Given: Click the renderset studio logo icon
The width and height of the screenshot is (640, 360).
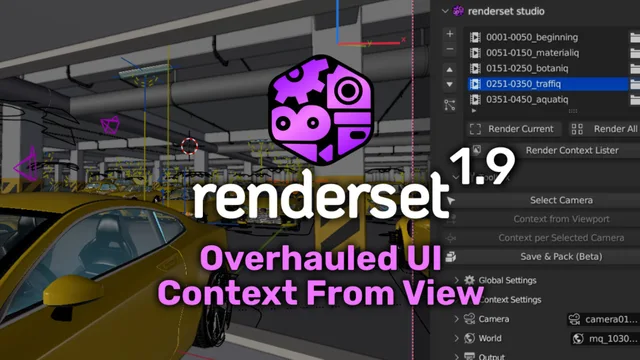Looking at the screenshot, I should point(458,11).
